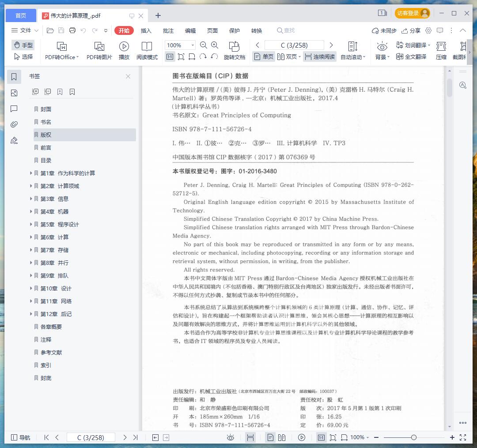477x448 pixels.
Task: Open PDF转Office converter
Action: (62, 51)
